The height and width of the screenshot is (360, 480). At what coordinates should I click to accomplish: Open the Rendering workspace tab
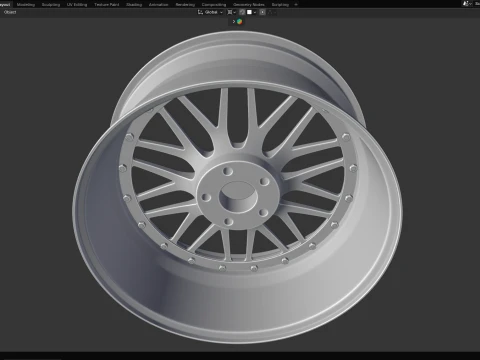pyautogui.click(x=185, y=5)
